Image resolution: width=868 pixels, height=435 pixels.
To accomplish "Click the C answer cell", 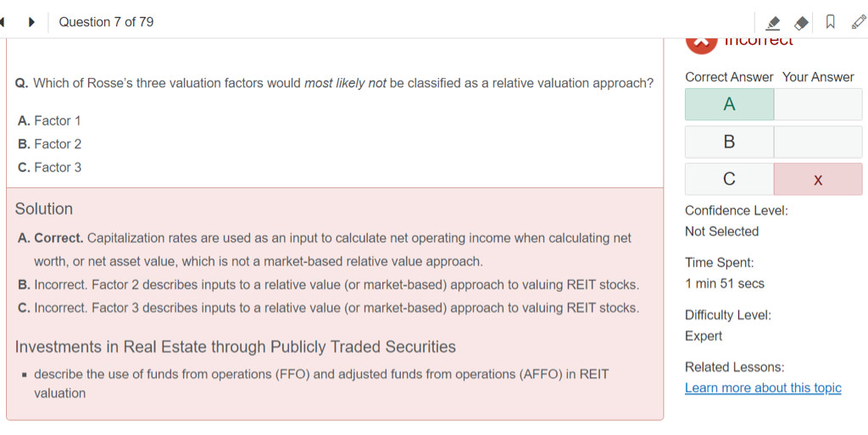I will pos(729,179).
